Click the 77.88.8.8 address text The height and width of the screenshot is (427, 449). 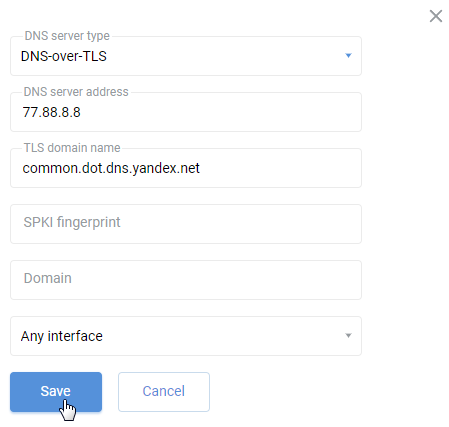pos(52,112)
